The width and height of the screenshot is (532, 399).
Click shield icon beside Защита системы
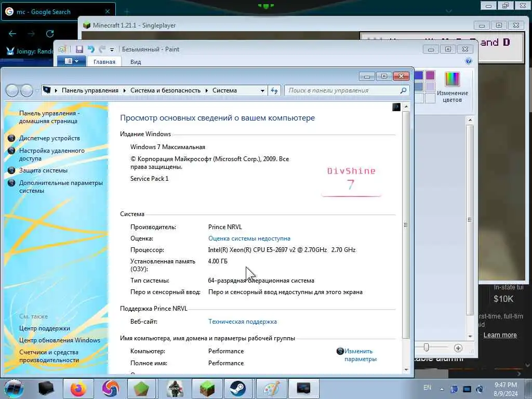tap(11, 170)
